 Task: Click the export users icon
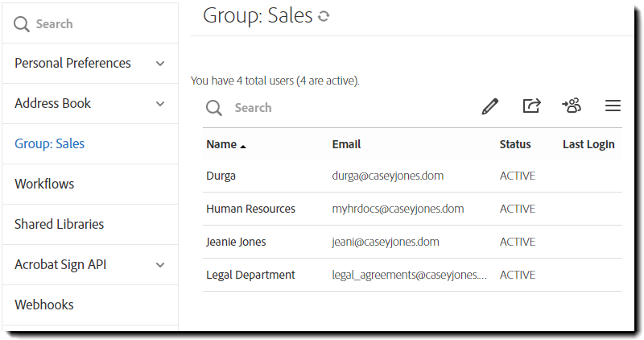tap(531, 106)
